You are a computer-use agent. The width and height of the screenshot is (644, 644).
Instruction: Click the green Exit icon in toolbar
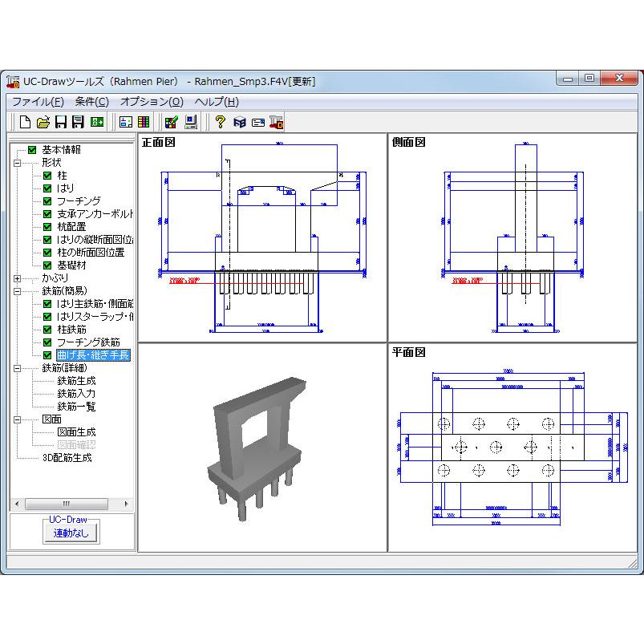point(97,122)
